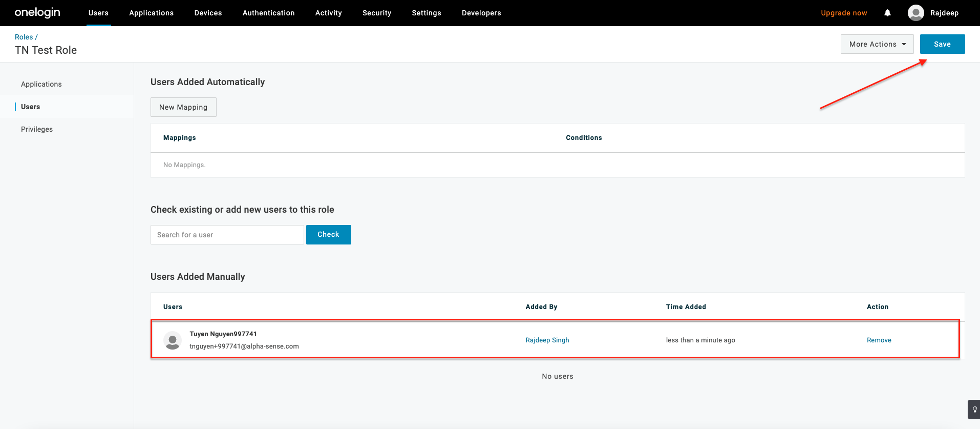Click Tuyen Nguyen997741 user avatar
This screenshot has height=429, width=980.
coord(173,340)
